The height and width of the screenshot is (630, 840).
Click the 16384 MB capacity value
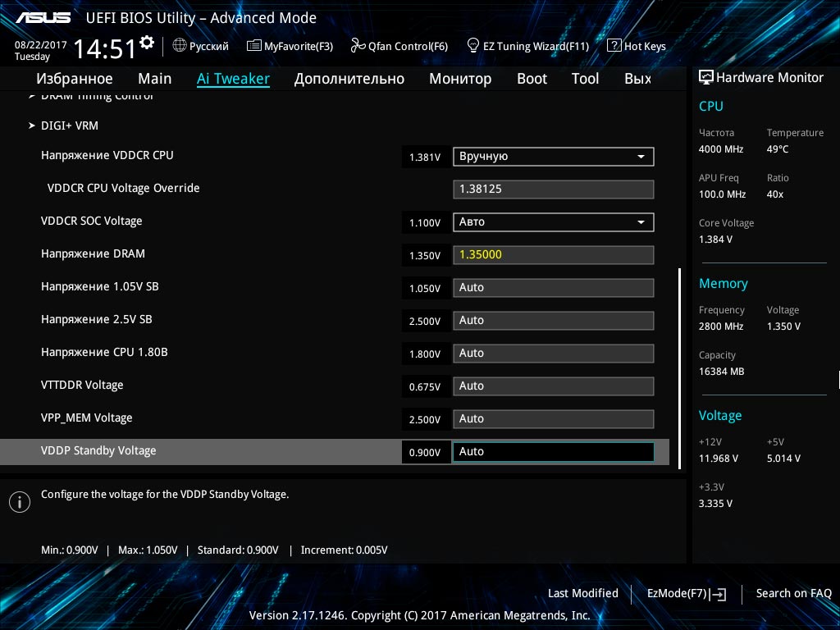[722, 372]
